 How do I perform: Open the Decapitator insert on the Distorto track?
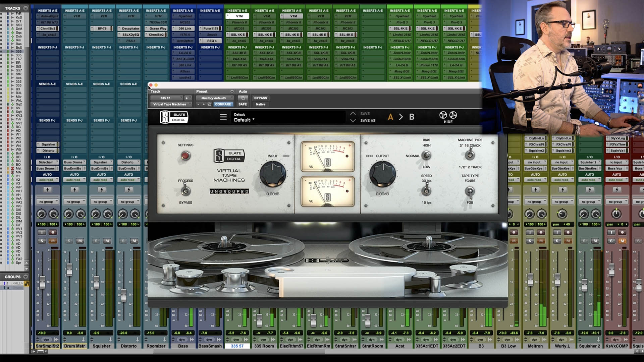pyautogui.click(x=130, y=28)
